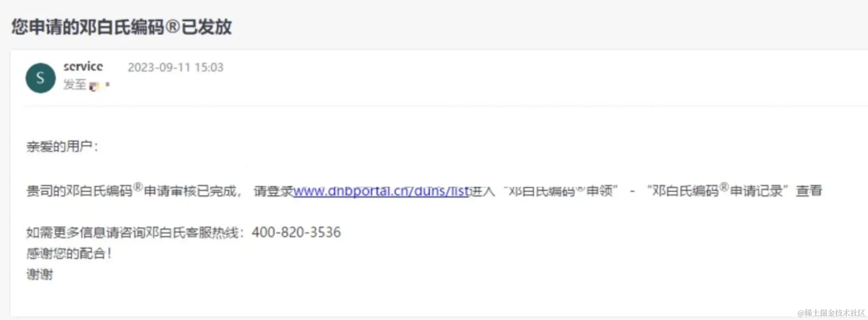
Task: Select the timestamp 2023-09-11 15:03
Action: (x=175, y=67)
